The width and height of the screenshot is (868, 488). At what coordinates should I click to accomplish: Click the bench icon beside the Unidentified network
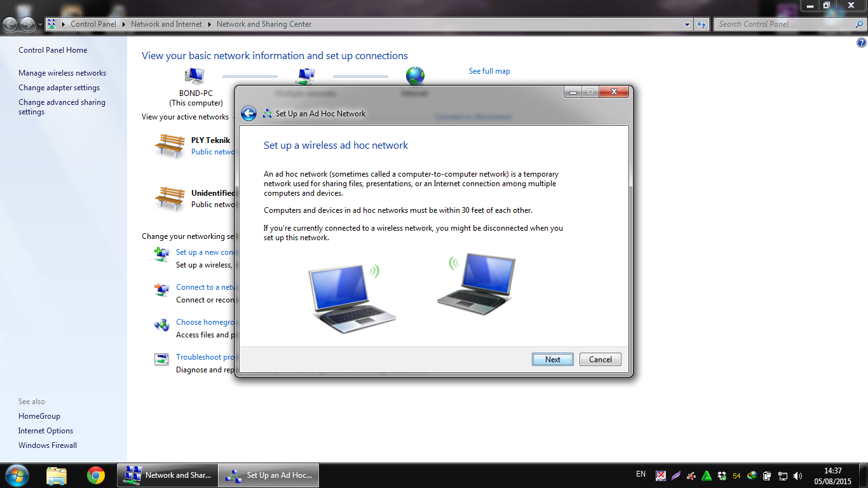pos(170,198)
